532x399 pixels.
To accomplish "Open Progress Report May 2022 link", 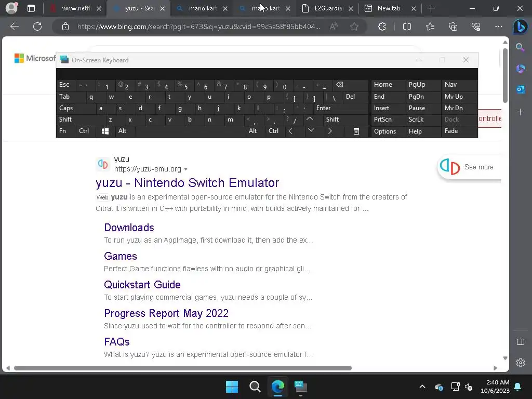I will point(166,313).
